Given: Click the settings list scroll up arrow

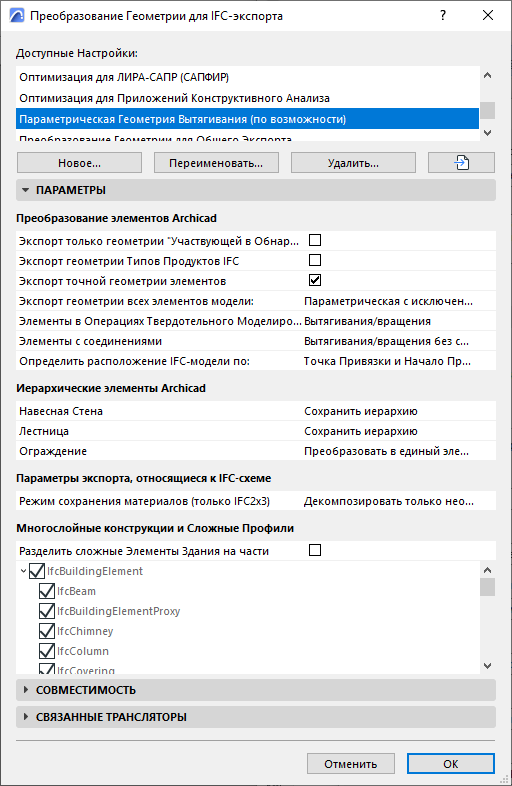Looking at the screenshot, I should (487, 76).
